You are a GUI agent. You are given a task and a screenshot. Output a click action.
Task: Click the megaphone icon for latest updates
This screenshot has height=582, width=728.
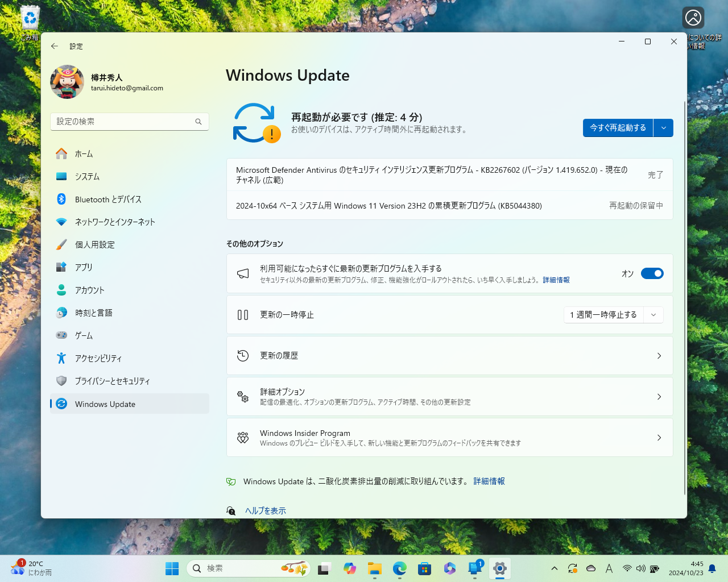(x=243, y=273)
